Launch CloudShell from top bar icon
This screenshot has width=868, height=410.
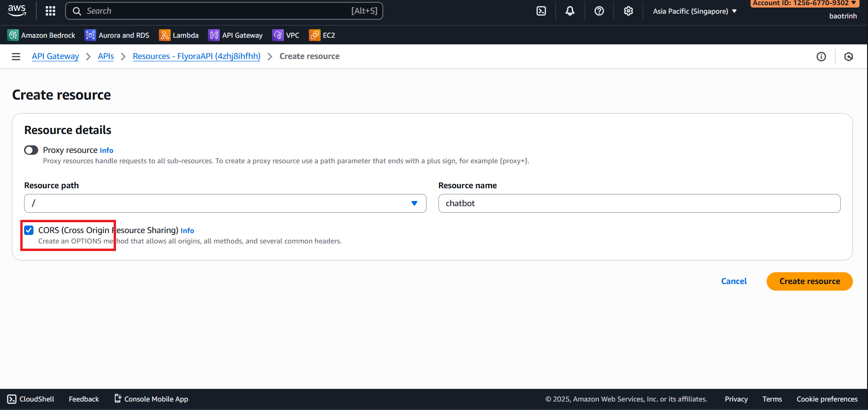[x=541, y=11]
